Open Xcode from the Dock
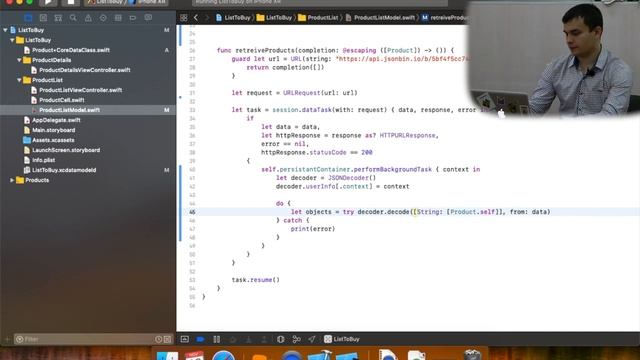 tap(320, 355)
